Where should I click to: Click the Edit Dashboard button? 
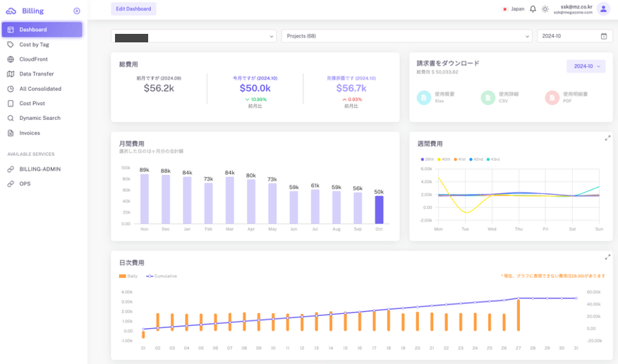coord(133,8)
